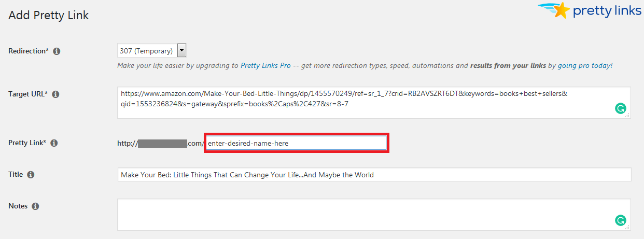Click the Grammarly icon in Notes field

point(620,220)
